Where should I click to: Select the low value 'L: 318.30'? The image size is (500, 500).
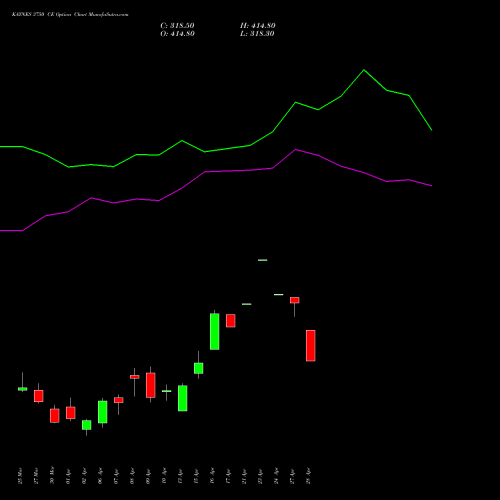coord(257,34)
